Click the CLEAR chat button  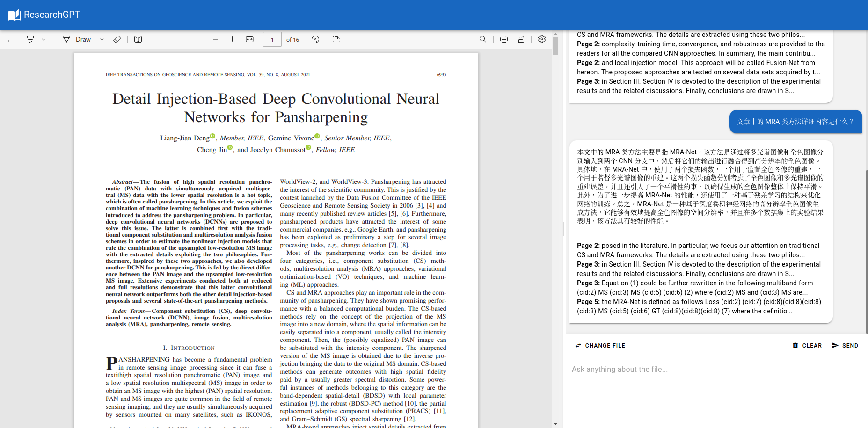coord(807,346)
